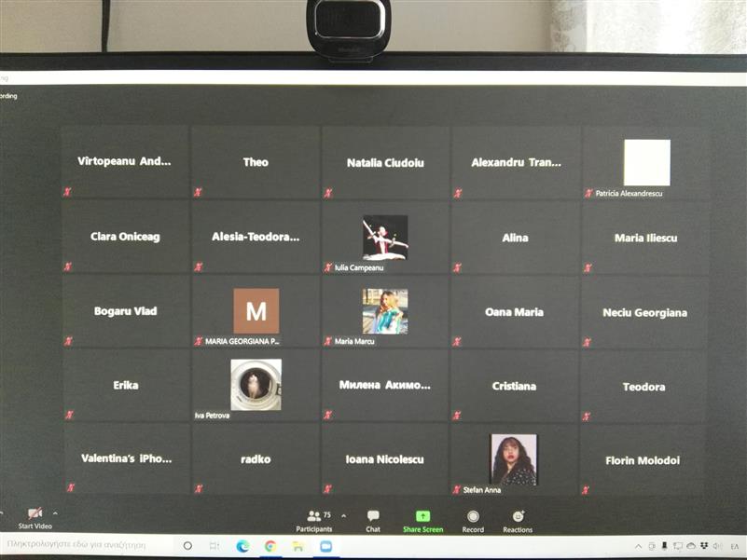Select the Vîrtopeanu And... participant tile
This screenshot has width=747, height=560.
[x=125, y=161]
